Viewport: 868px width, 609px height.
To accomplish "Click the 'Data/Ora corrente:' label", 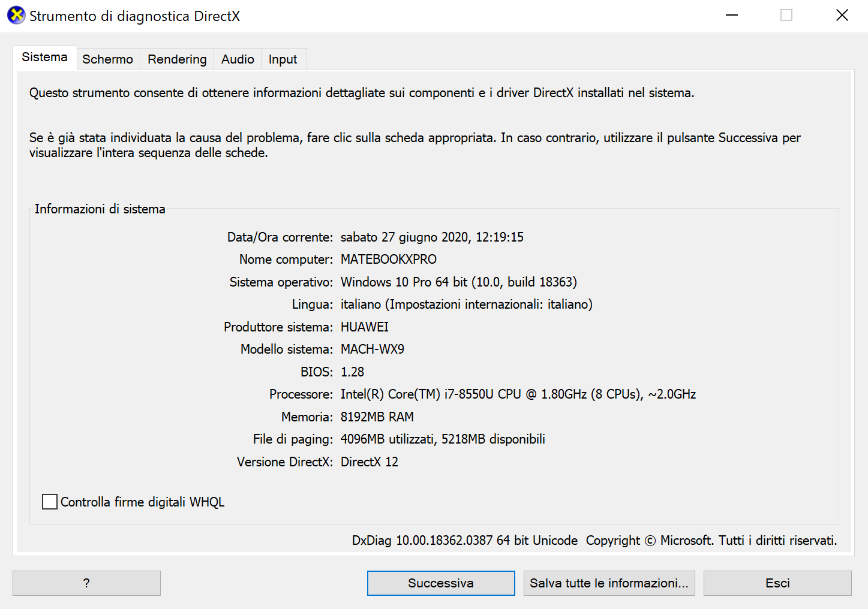I will point(280,237).
